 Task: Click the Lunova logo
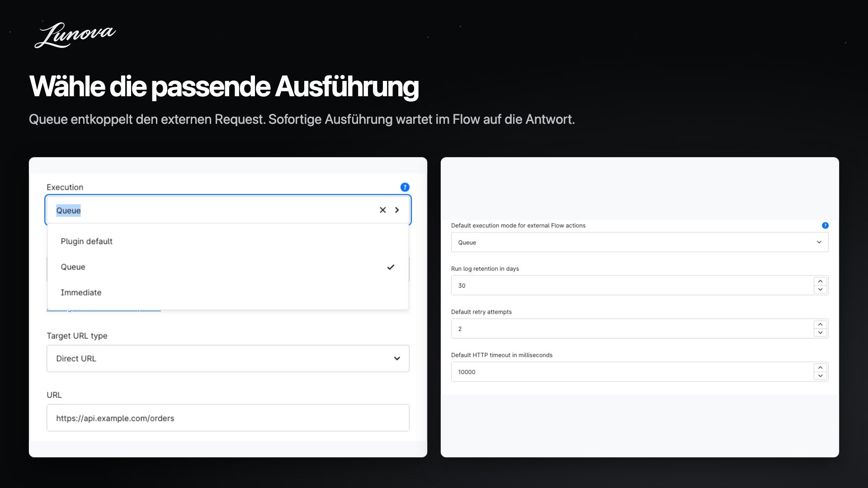pyautogui.click(x=75, y=35)
